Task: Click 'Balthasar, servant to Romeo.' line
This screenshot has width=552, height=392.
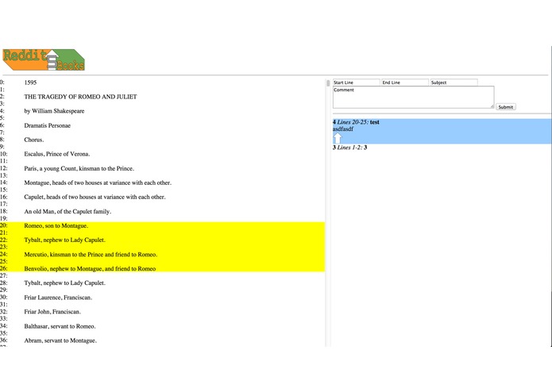Action: click(60, 326)
